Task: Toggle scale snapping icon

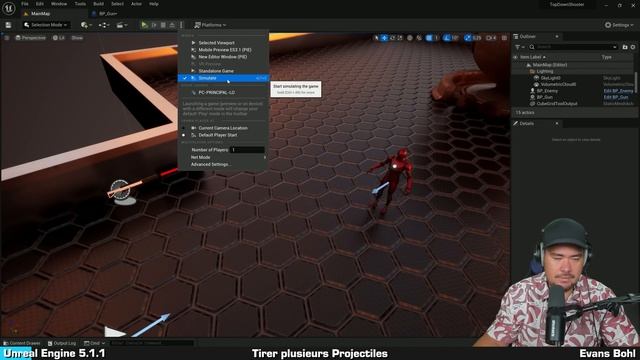Action: pos(468,38)
